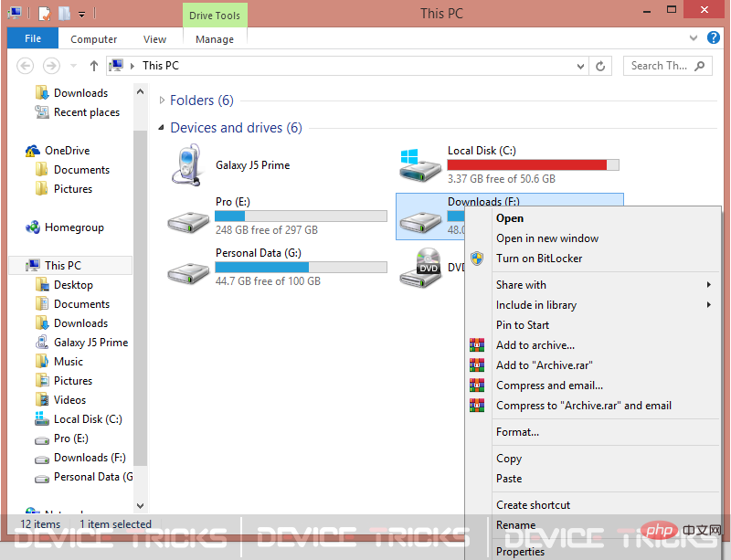The width and height of the screenshot is (731, 560).
Task: Click the Personal Data (G:) usage bar
Action: click(301, 267)
